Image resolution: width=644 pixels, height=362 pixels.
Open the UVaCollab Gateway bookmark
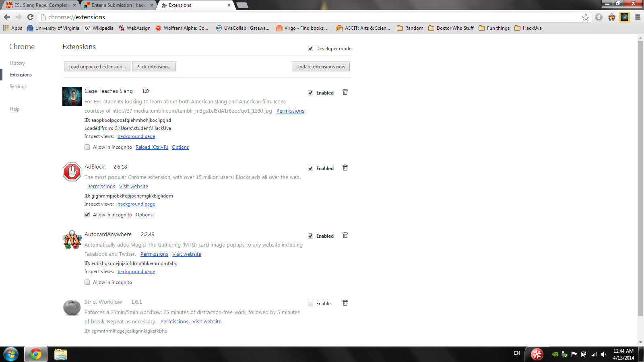[243, 28]
